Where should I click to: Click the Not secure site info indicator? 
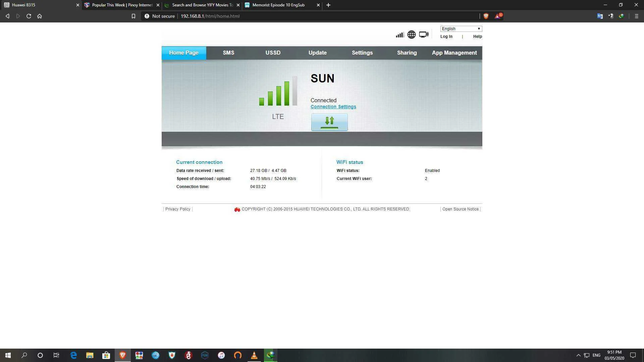click(x=160, y=16)
